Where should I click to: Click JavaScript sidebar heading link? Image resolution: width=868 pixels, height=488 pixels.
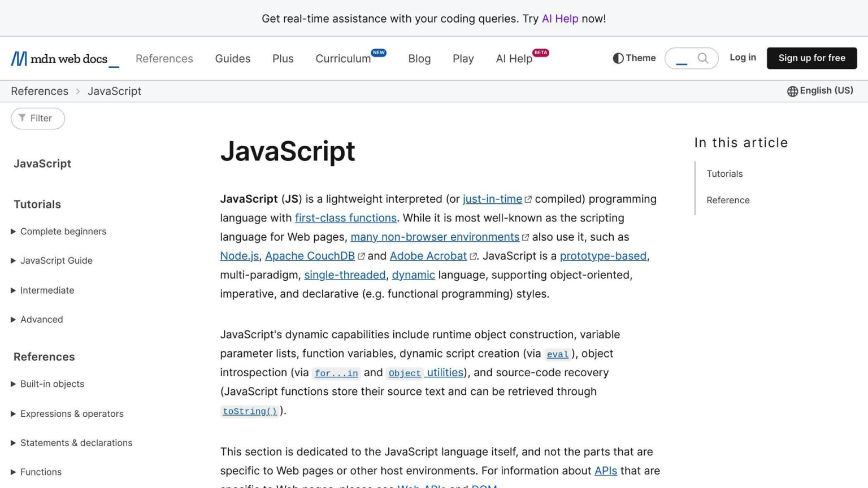42,164
